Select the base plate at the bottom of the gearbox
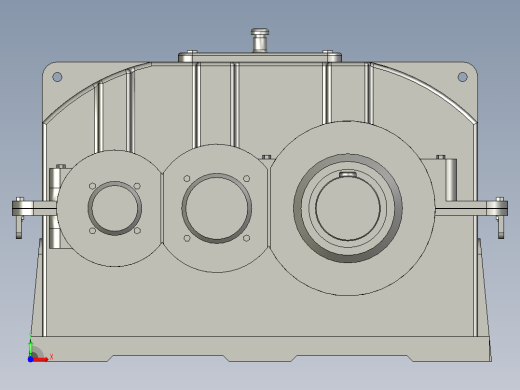520x390 pixels. [x=260, y=349]
